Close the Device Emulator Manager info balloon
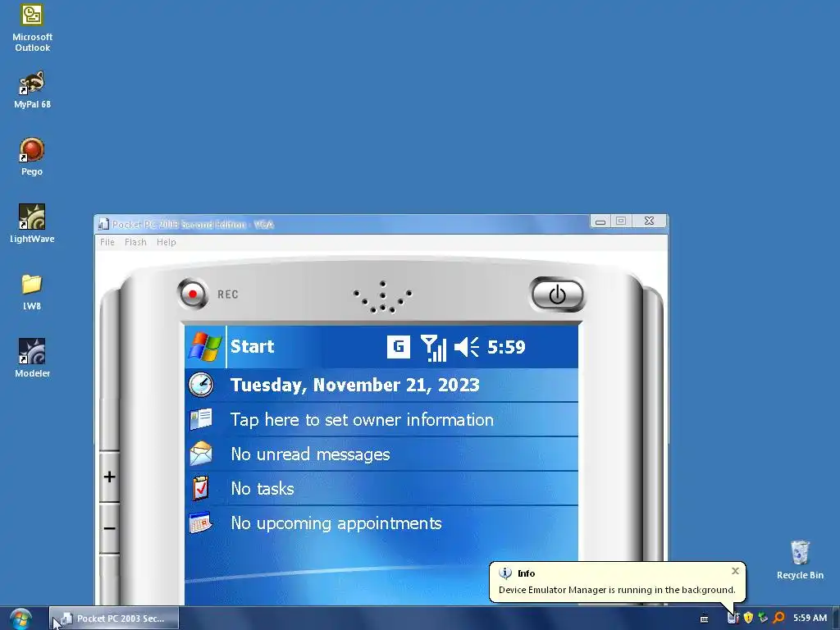Image resolution: width=840 pixels, height=630 pixels. (735, 571)
